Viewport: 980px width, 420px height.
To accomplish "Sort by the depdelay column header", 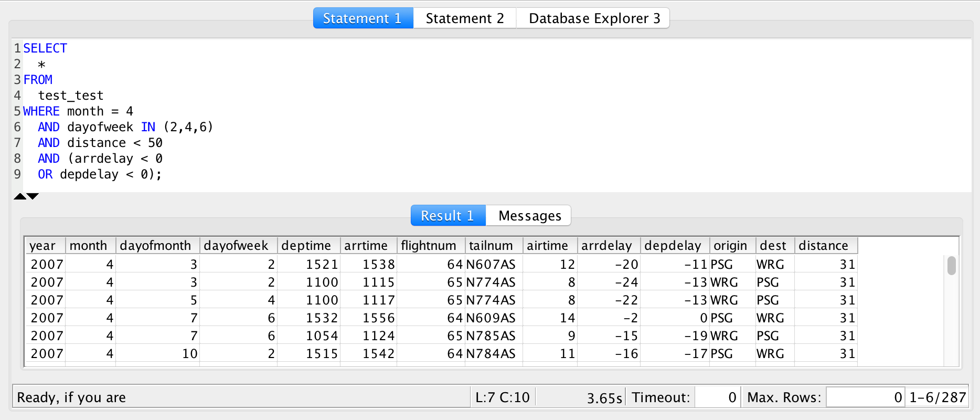I will click(x=675, y=246).
